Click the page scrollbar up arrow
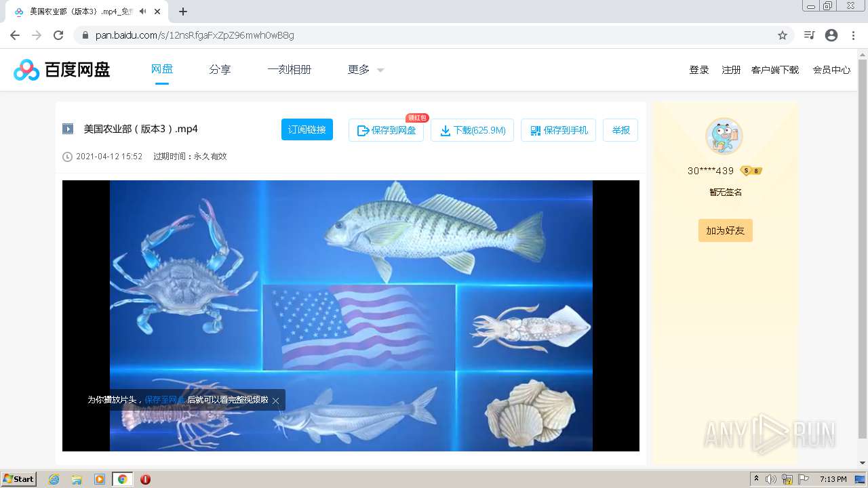This screenshot has height=488, width=868. click(x=863, y=54)
